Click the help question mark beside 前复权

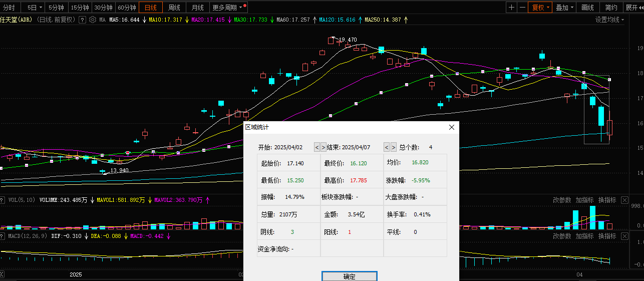(83, 20)
